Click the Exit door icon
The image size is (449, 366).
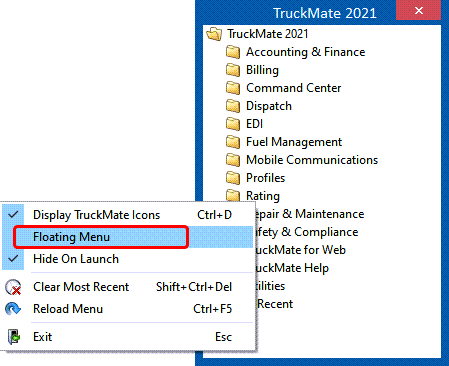pos(14,337)
